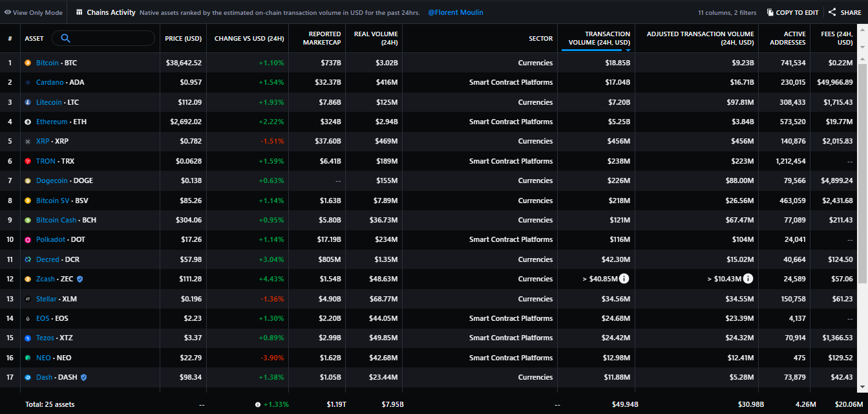This screenshot has width=868, height=414.
Task: Click Dogecoin real volume $155M cell
Action: (x=386, y=180)
